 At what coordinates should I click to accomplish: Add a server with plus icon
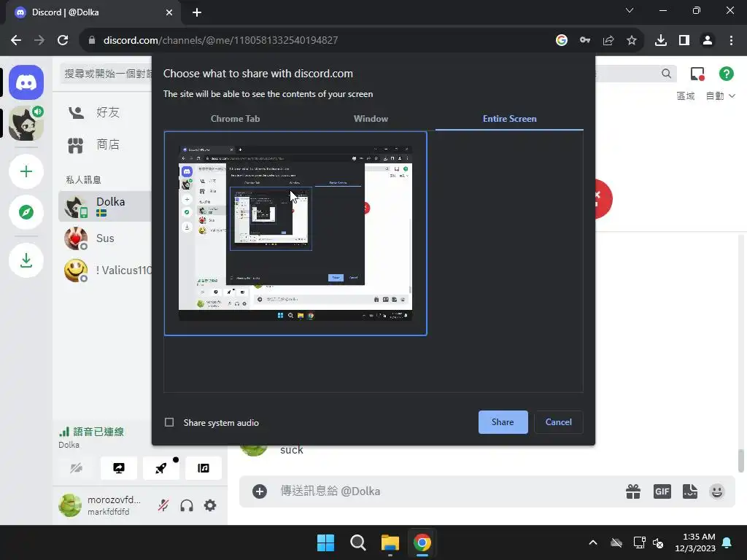[x=26, y=171]
